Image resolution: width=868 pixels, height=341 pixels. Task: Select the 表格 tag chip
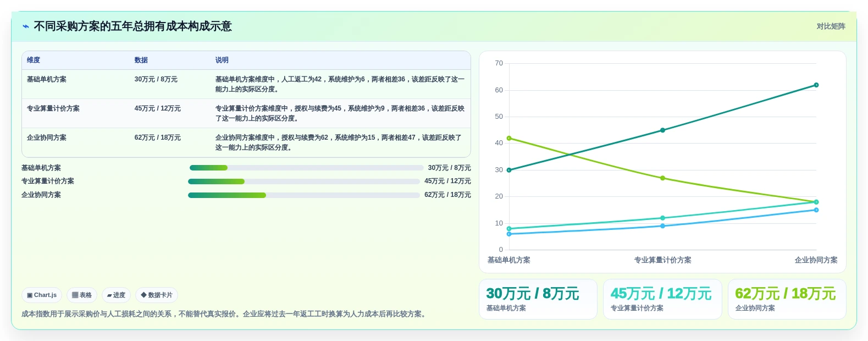[82, 295]
